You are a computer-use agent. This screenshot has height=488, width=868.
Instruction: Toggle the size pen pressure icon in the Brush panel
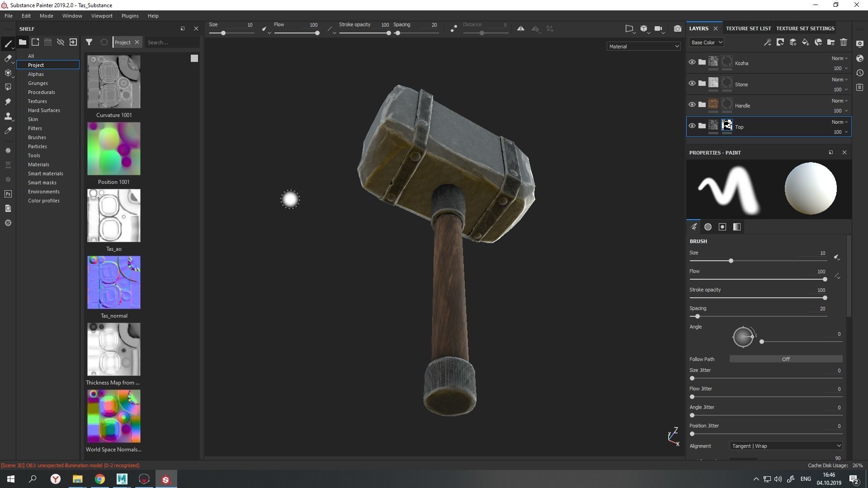pyautogui.click(x=837, y=257)
